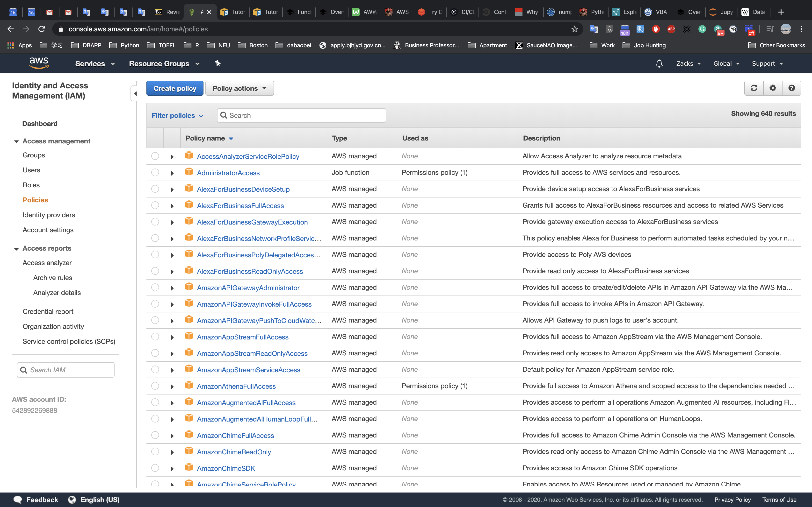The height and width of the screenshot is (507, 812).
Task: Open the AmazonAppStreamFullAccess policy link
Action: (242, 337)
